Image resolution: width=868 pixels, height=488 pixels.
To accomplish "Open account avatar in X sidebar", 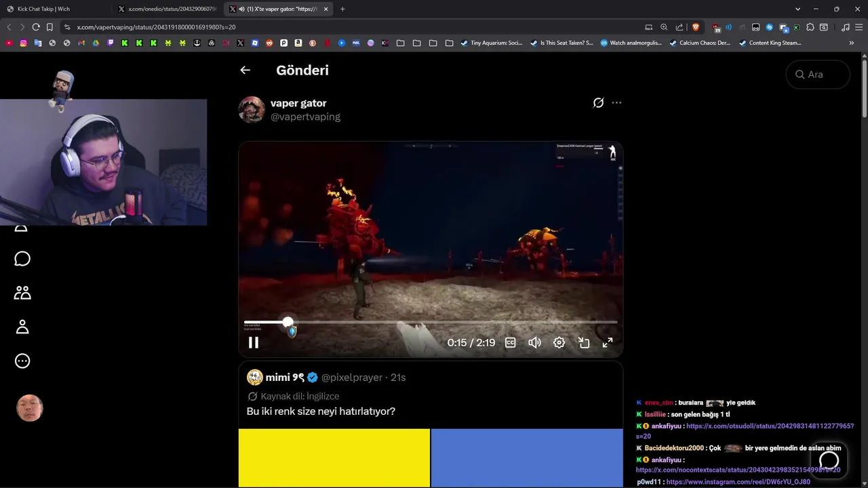I will tap(30, 408).
